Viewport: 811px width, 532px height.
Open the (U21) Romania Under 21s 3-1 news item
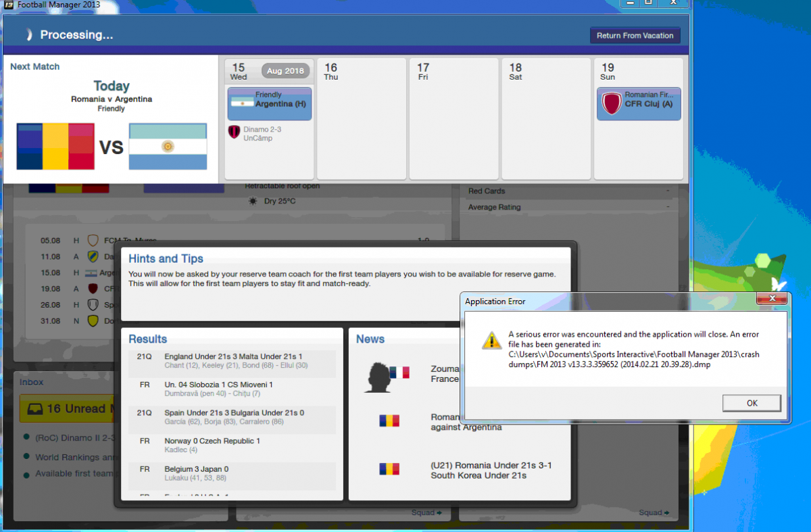pos(491,470)
